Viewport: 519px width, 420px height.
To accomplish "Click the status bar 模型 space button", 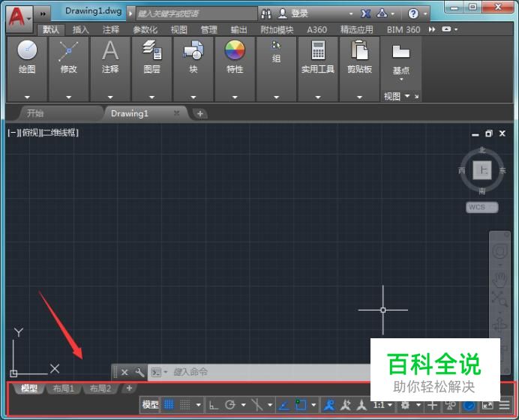I will click(150, 404).
